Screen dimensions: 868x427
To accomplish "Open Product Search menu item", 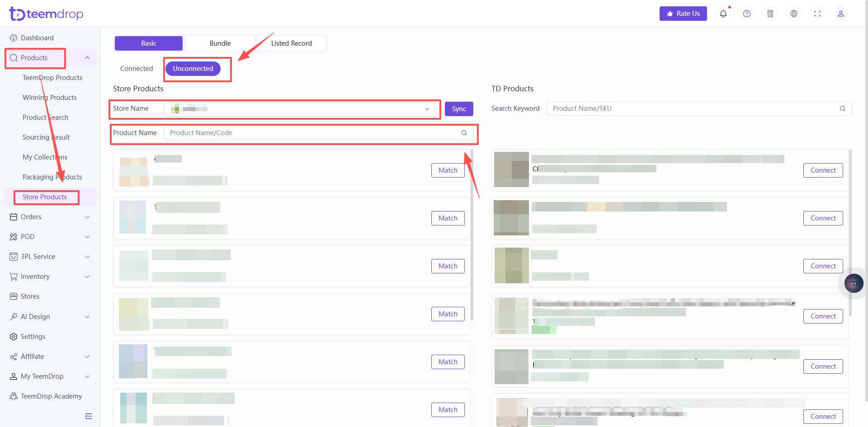I will (x=45, y=117).
